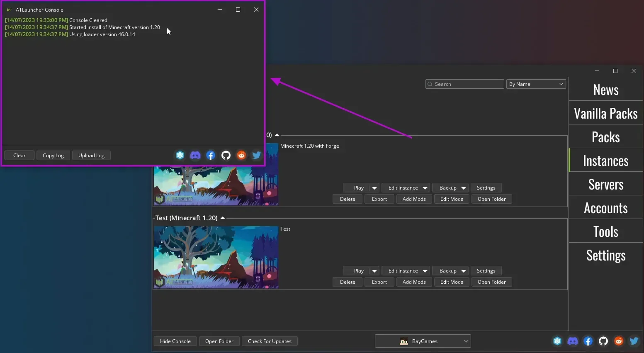Click Open Folder in launcher footer
The width and height of the screenshot is (644, 353).
coord(219,341)
